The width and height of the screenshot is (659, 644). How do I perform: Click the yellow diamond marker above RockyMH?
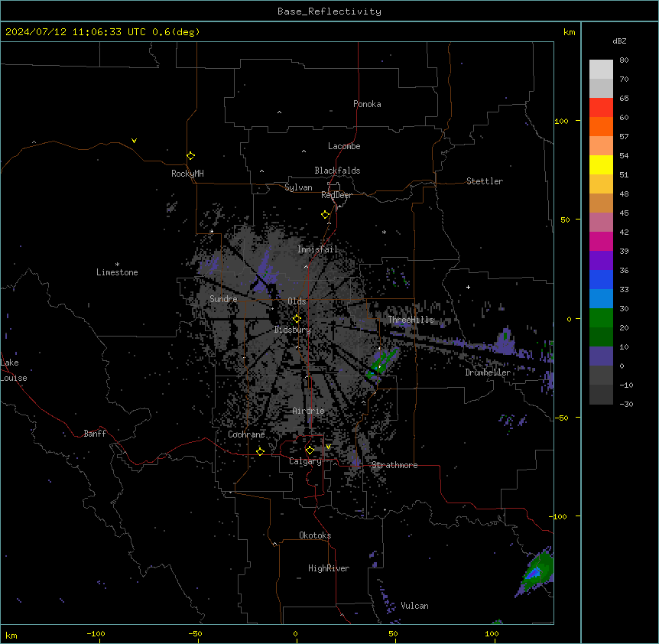[190, 156]
